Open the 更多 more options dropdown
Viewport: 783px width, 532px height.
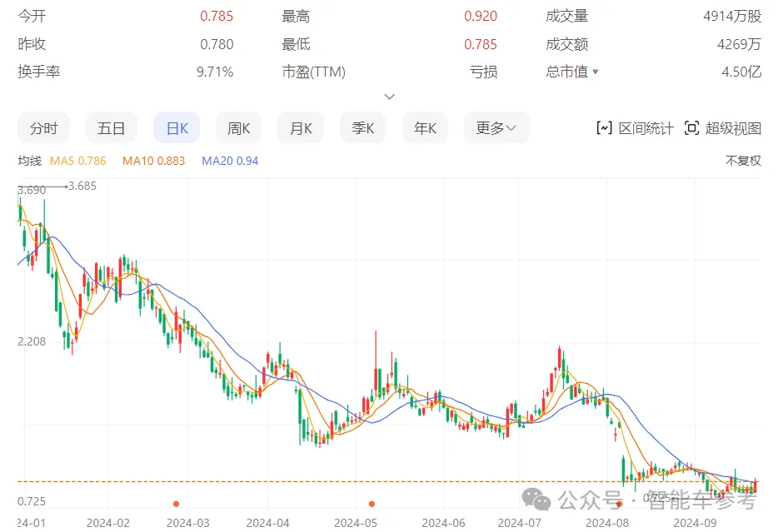(x=496, y=127)
